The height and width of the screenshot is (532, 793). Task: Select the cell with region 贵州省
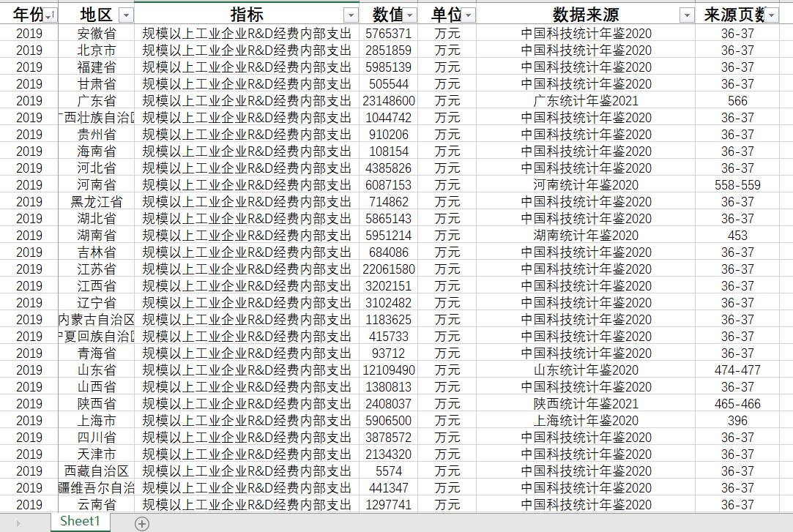pyautogui.click(x=97, y=135)
